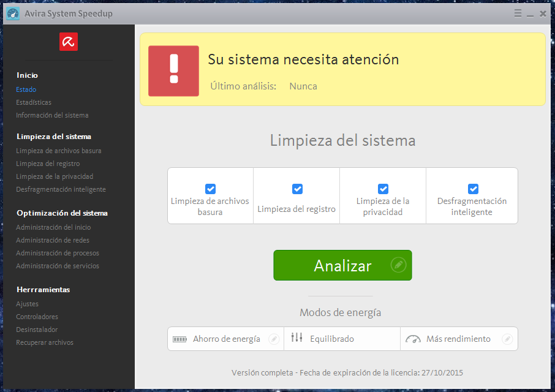Open Estadísticas in the sidebar
The width and height of the screenshot is (555, 392).
coord(34,102)
